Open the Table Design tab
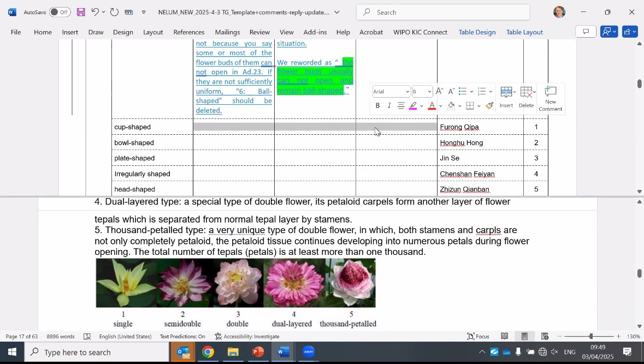Viewport: 644px width, 364px height. point(477,32)
